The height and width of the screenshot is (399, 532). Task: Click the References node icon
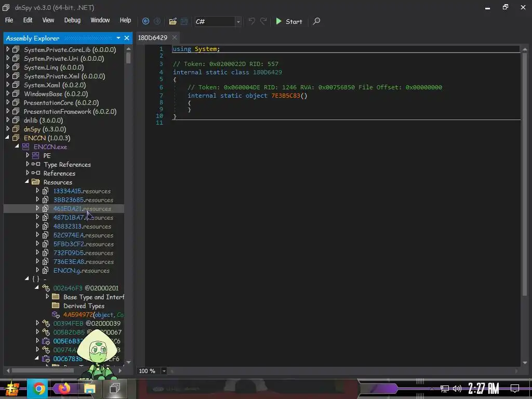click(x=36, y=173)
